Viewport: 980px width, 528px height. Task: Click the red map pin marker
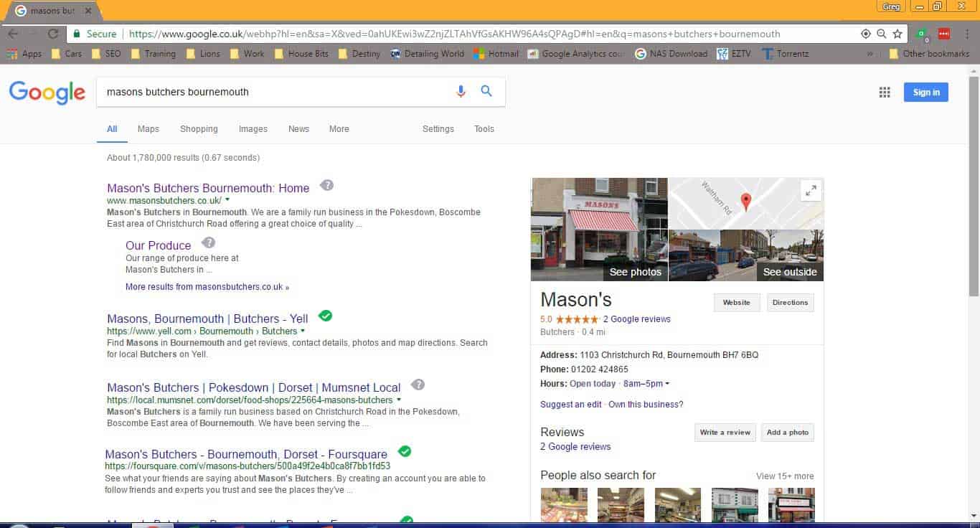[746, 202]
